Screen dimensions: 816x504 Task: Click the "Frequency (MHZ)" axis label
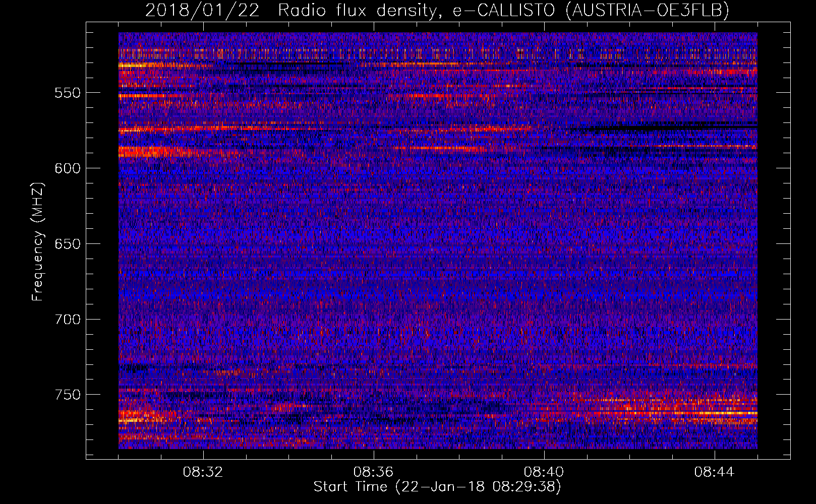(38, 242)
